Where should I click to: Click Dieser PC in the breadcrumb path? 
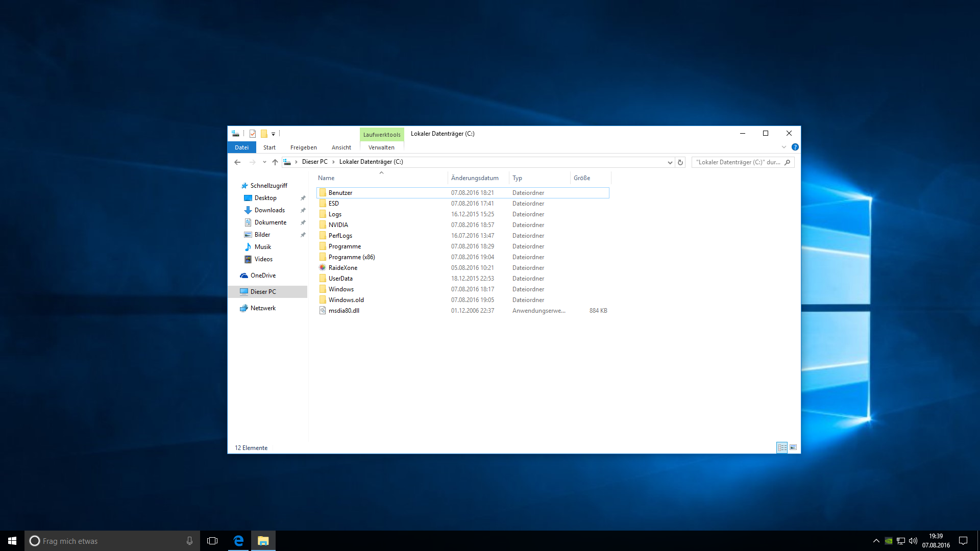click(314, 162)
